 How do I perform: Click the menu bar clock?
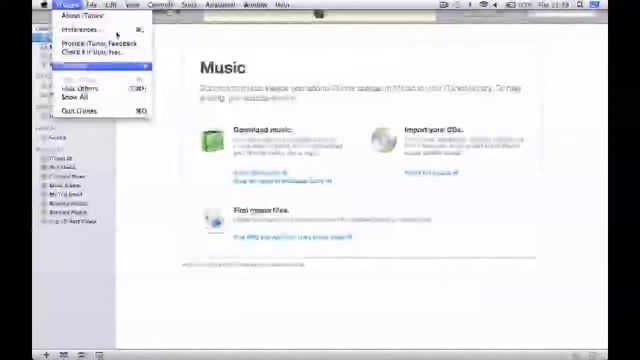pyautogui.click(x=553, y=5)
